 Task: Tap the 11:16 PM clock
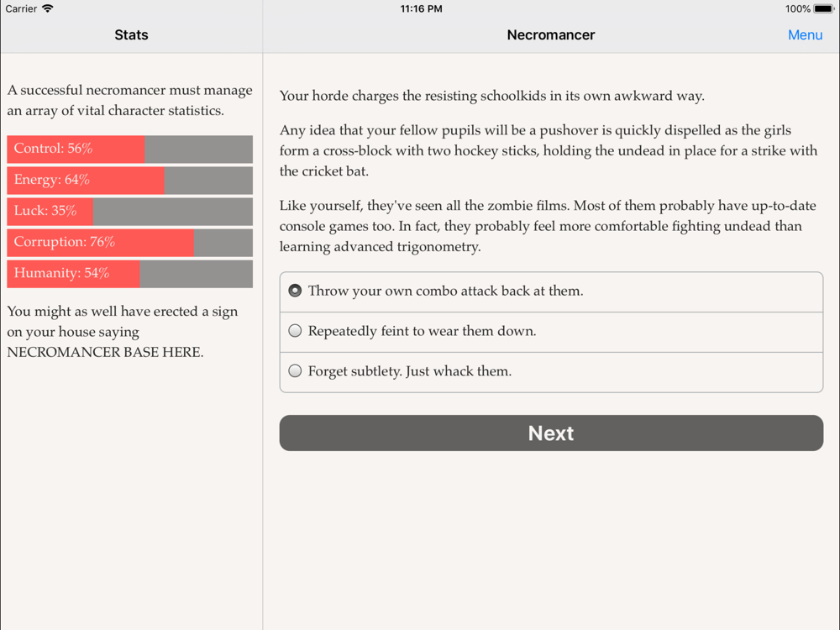click(x=421, y=8)
